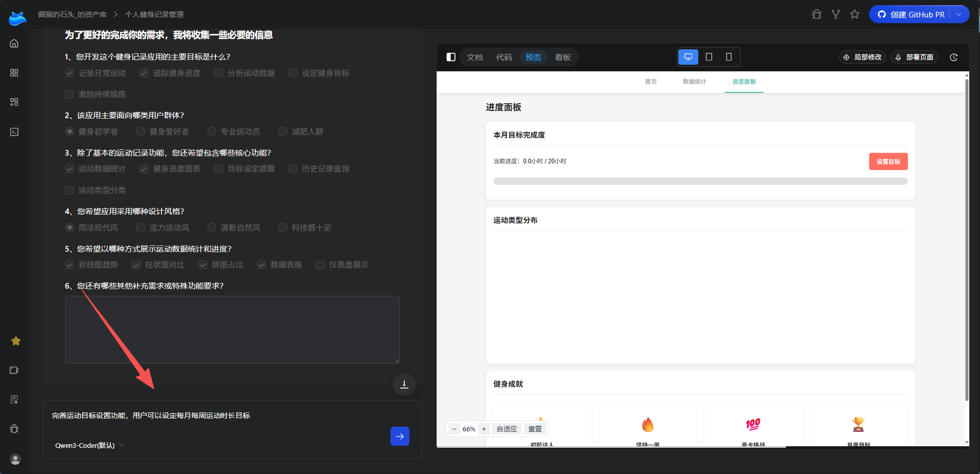Check the 分析运动数据 checkbox
The width and height of the screenshot is (980, 474).
pyautogui.click(x=219, y=73)
